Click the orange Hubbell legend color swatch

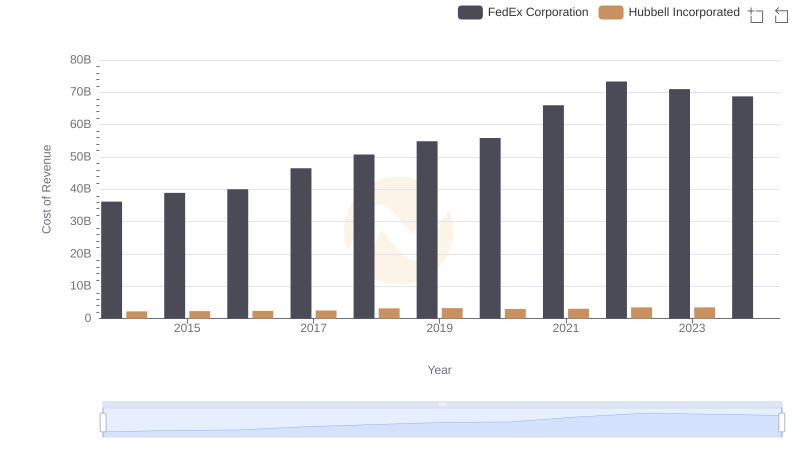(x=611, y=12)
